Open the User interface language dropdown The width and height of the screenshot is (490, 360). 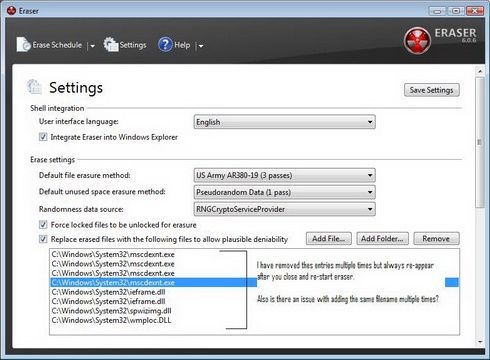[x=284, y=122]
